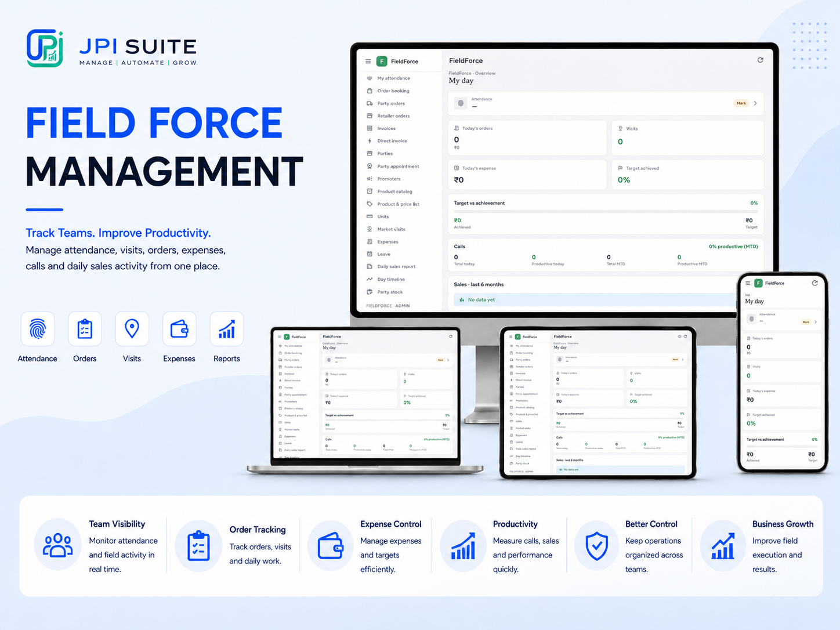
Task: Click the Product & price list tag icon
Action: tap(370, 204)
